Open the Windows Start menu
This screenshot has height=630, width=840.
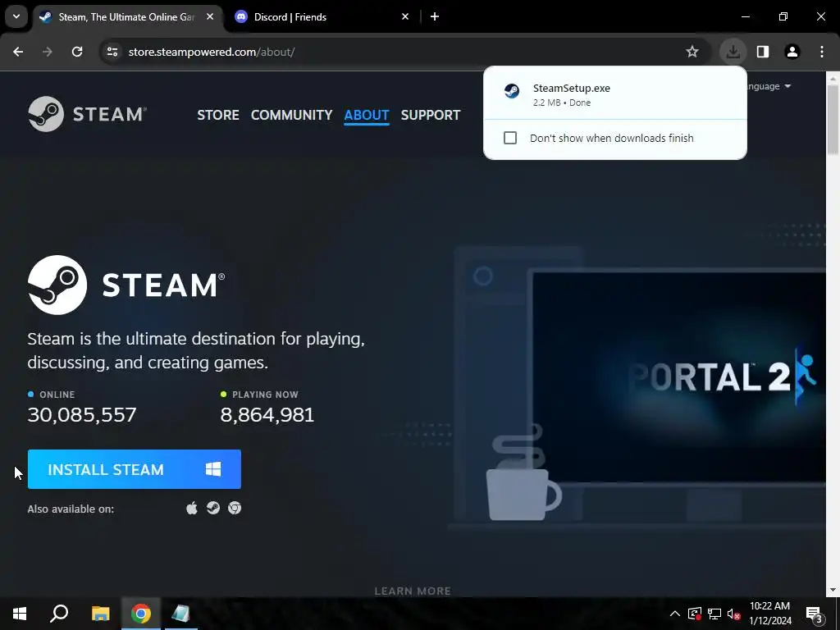[x=20, y=614]
